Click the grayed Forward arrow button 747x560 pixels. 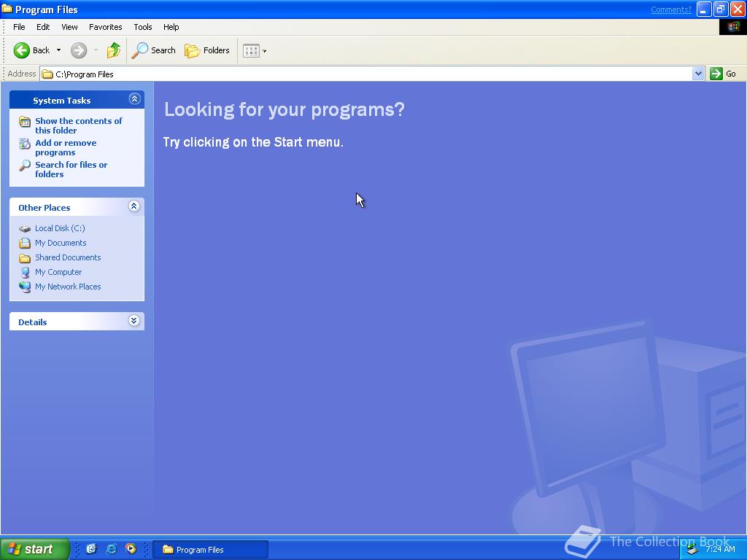79,50
